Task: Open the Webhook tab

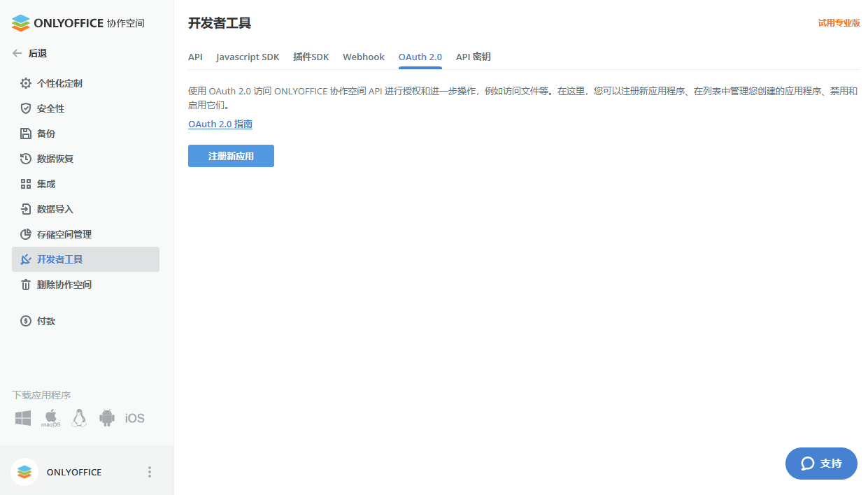Action: 364,57
